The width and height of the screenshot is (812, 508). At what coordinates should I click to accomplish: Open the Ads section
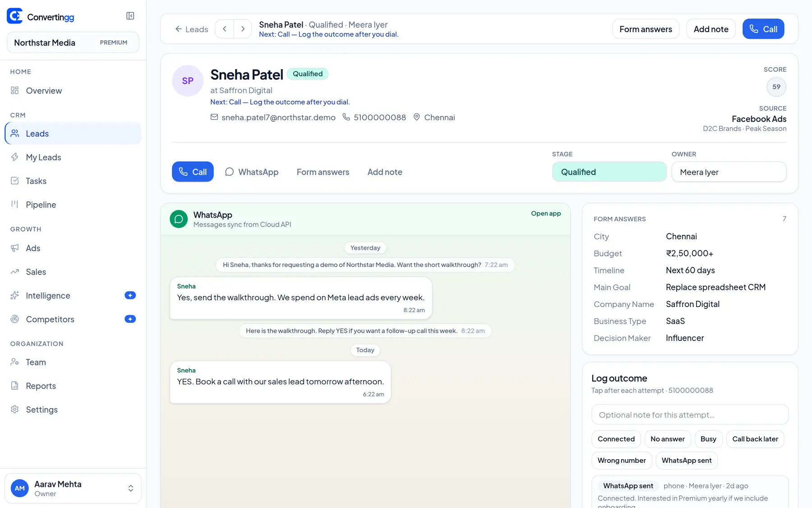click(x=73, y=248)
